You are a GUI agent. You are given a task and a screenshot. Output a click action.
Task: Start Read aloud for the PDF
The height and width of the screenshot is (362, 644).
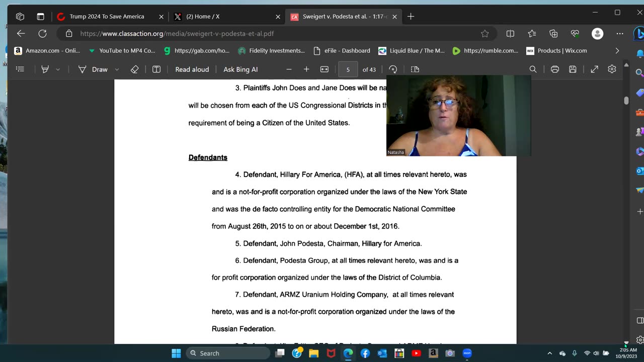click(x=192, y=69)
